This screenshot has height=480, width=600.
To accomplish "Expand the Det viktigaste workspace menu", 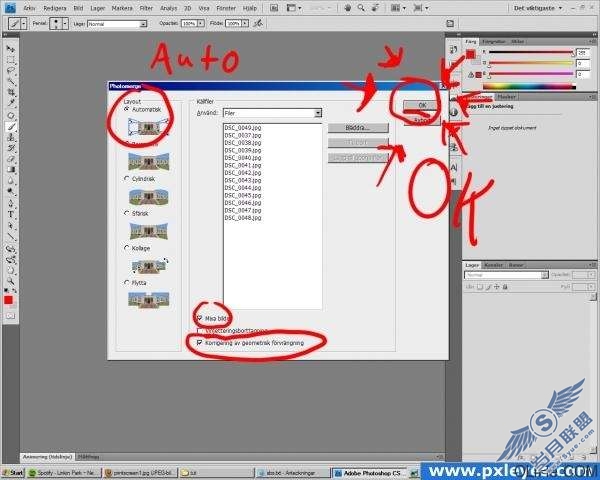I will pyautogui.click(x=538, y=8).
